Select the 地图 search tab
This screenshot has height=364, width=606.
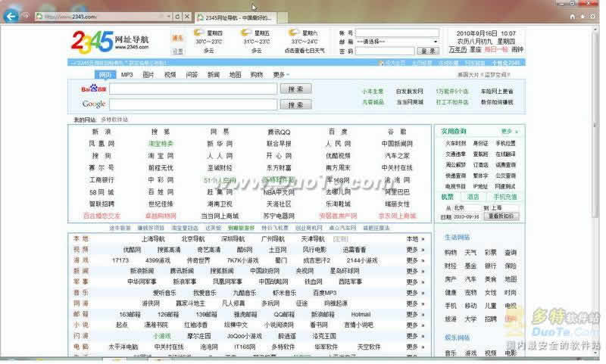click(x=235, y=74)
